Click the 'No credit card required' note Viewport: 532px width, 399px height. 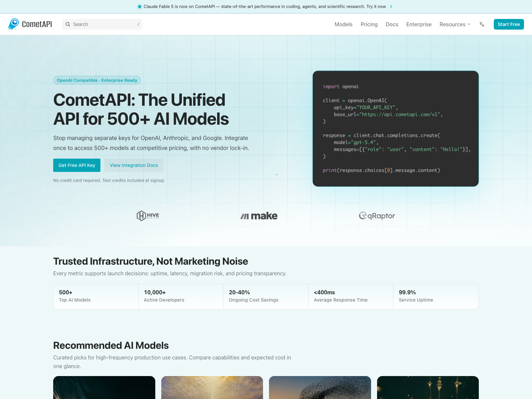pos(109,181)
